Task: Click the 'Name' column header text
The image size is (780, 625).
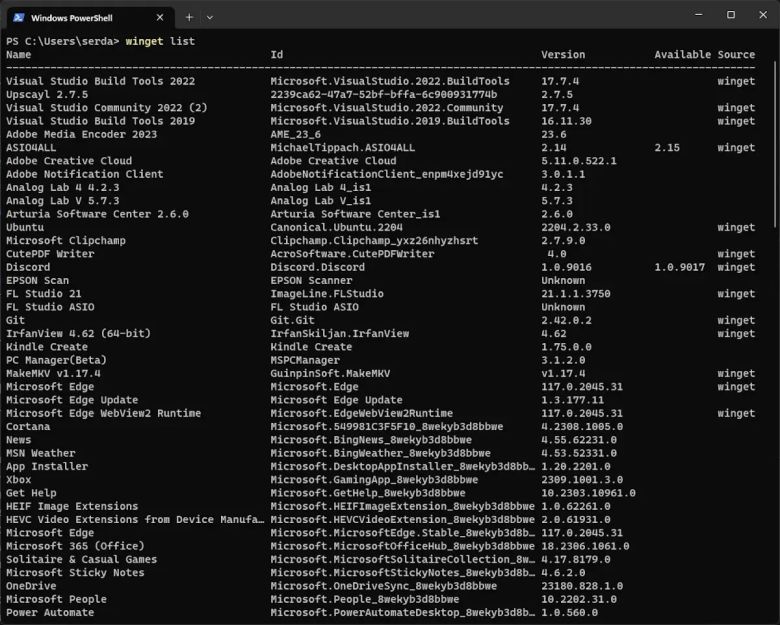Action: (19, 54)
